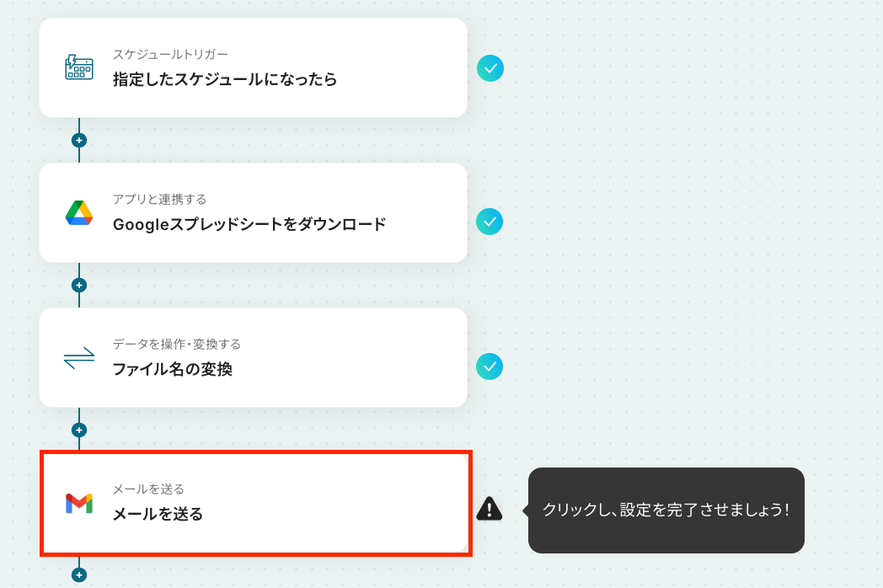Click the data conversion arrows icon

click(79, 358)
